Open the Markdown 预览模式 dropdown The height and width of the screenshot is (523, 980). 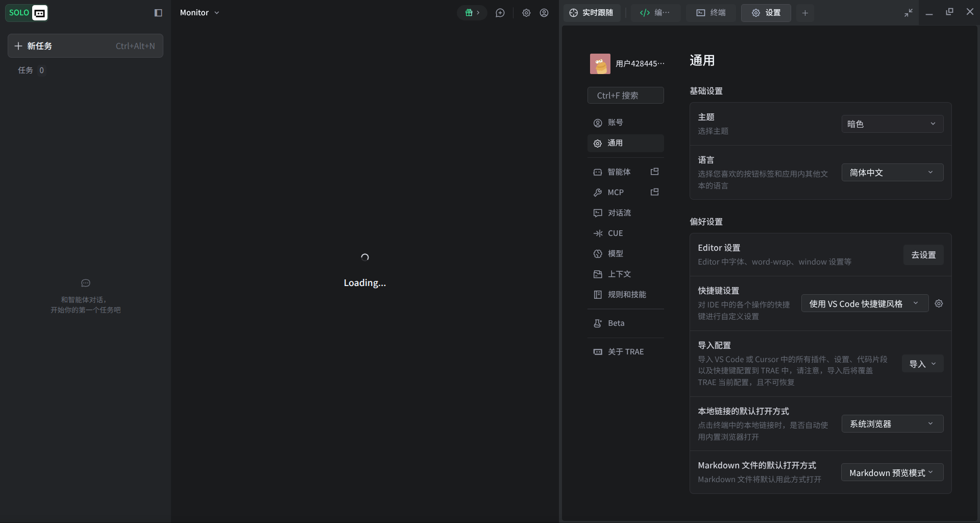(892, 472)
